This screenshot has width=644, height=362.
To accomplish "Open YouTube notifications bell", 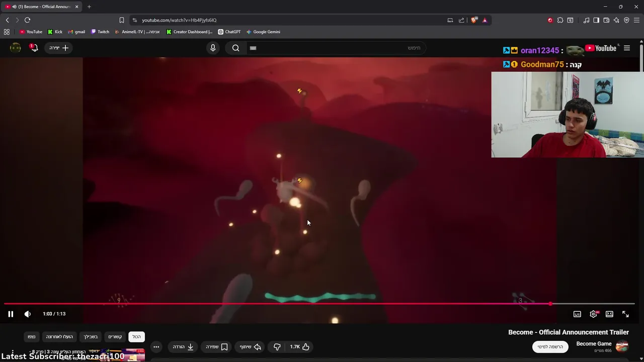I will 34,48.
